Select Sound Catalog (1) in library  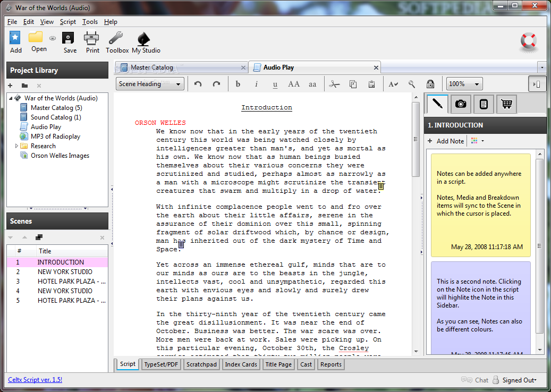52,117
